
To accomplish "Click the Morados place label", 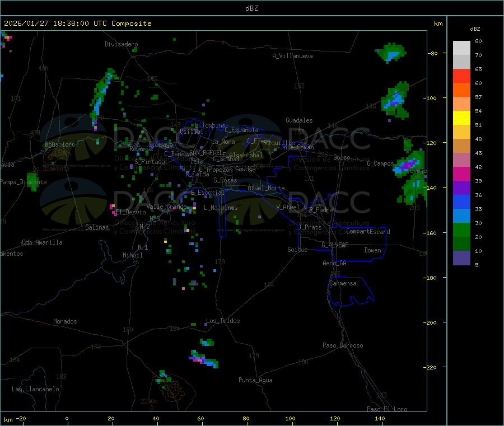I will (65, 321).
